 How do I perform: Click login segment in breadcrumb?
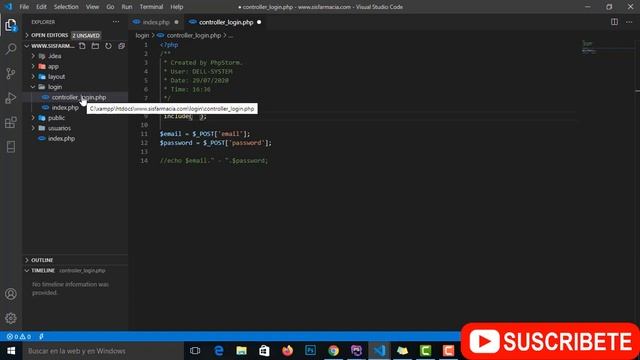(142, 36)
